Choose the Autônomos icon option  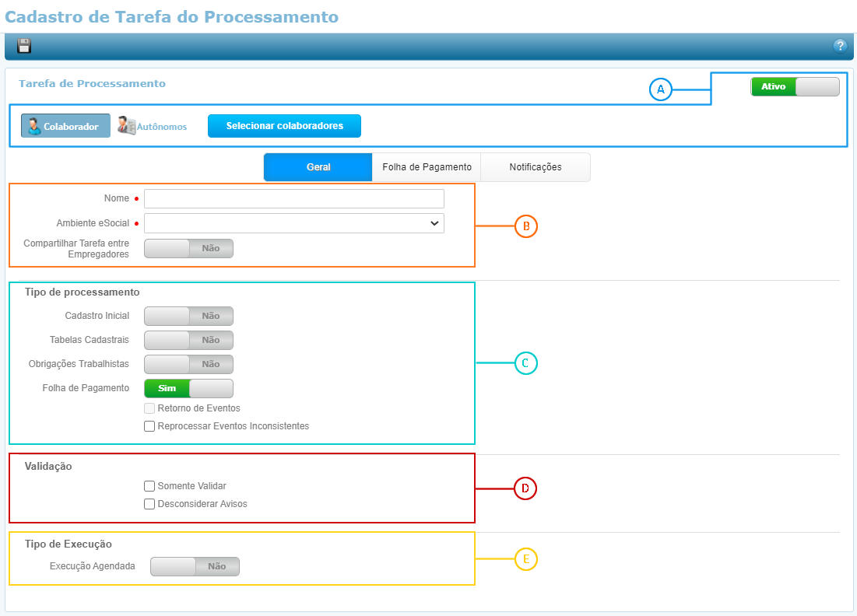(x=127, y=126)
